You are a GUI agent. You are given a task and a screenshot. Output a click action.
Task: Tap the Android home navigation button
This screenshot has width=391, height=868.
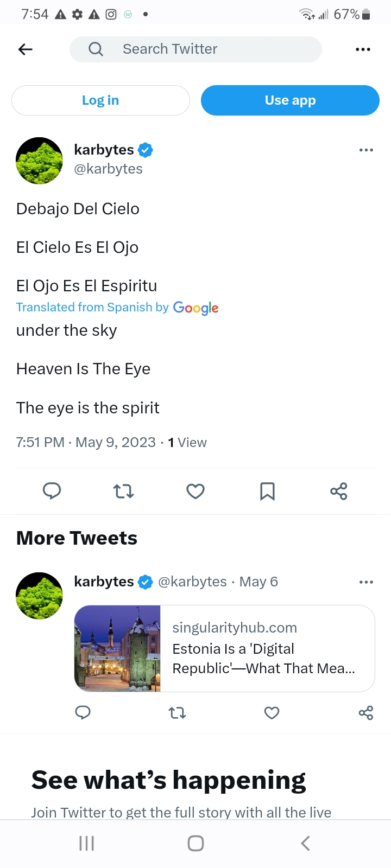[195, 843]
